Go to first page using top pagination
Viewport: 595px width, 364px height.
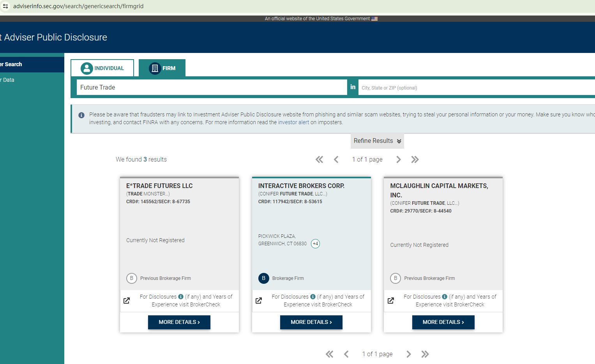click(320, 160)
